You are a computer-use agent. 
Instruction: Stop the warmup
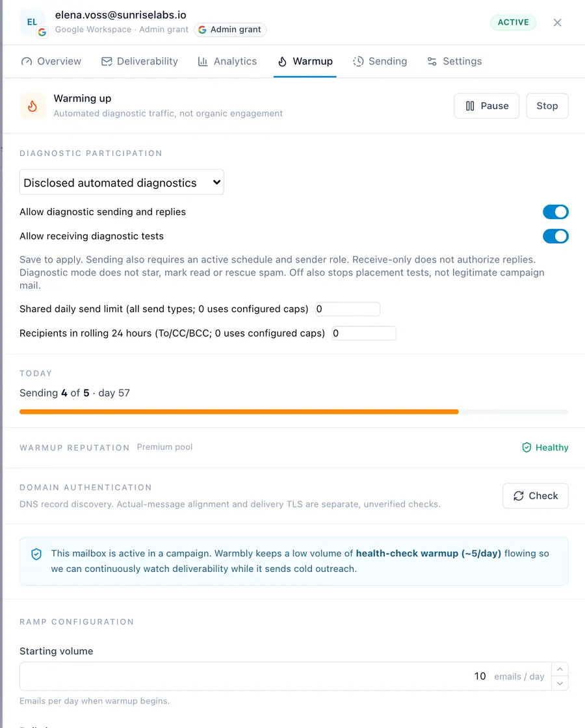(547, 106)
